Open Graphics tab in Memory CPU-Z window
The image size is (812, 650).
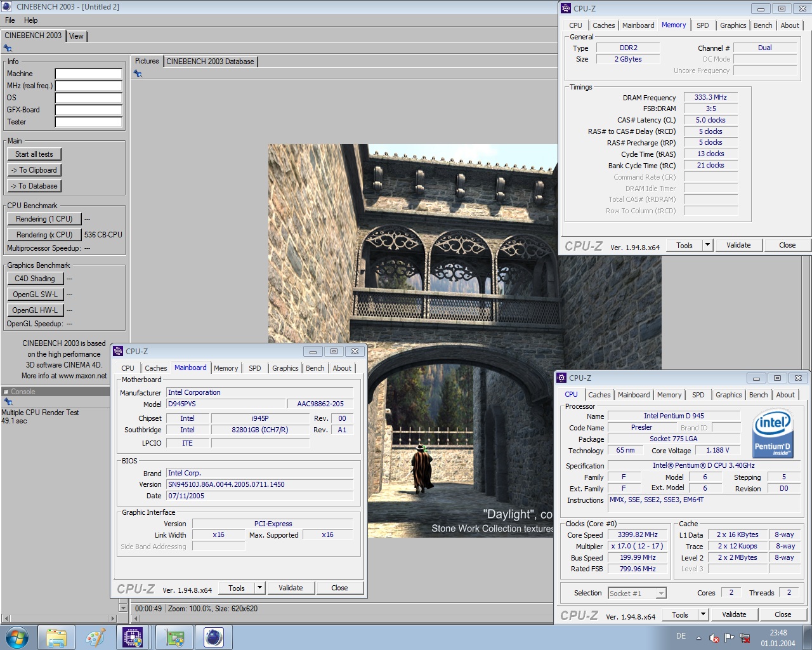733,25
